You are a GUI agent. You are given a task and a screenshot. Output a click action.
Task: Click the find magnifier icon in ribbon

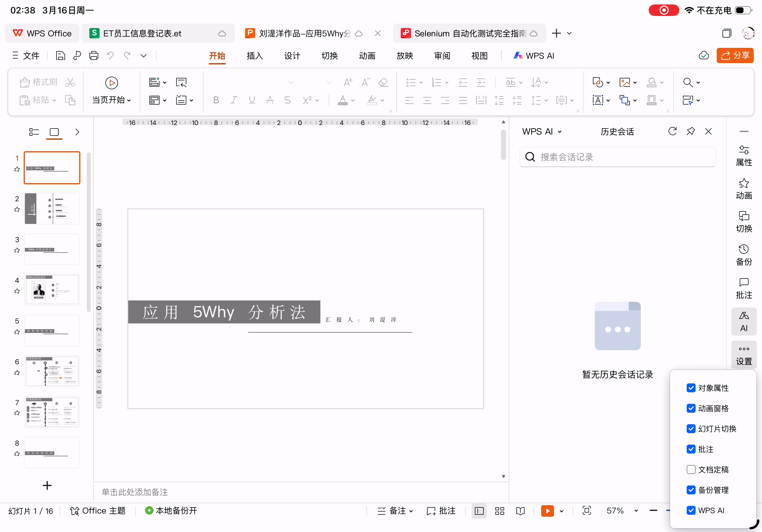click(x=688, y=82)
